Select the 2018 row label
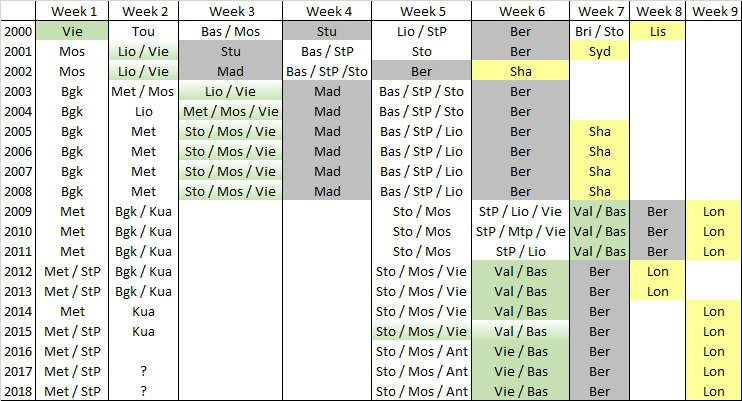 [x=18, y=391]
